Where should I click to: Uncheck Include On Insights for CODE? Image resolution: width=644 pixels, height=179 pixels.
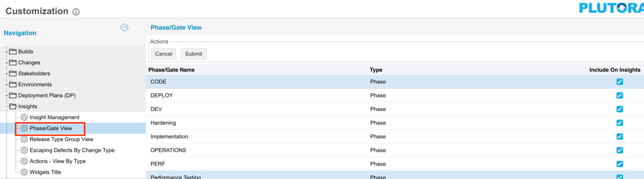click(619, 82)
